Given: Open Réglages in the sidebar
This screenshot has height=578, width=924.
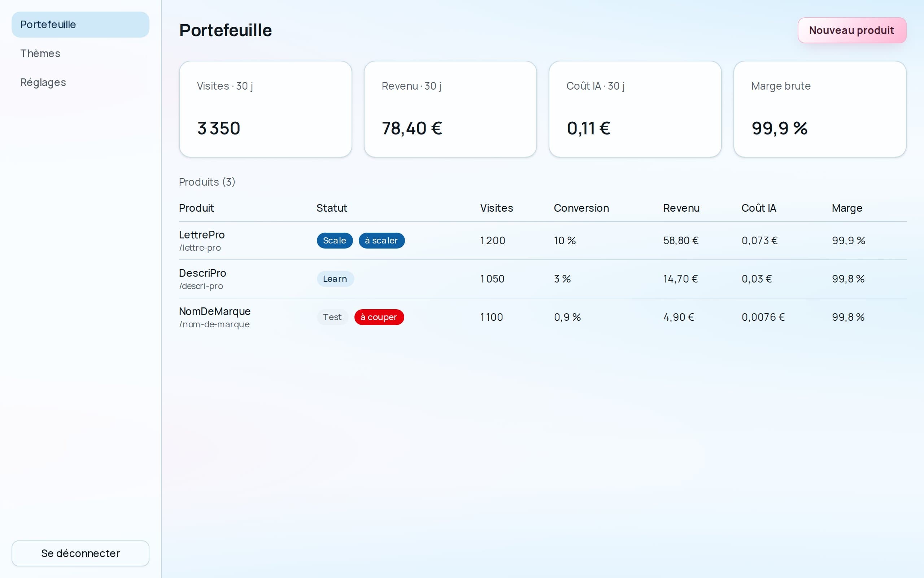Looking at the screenshot, I should point(80,83).
